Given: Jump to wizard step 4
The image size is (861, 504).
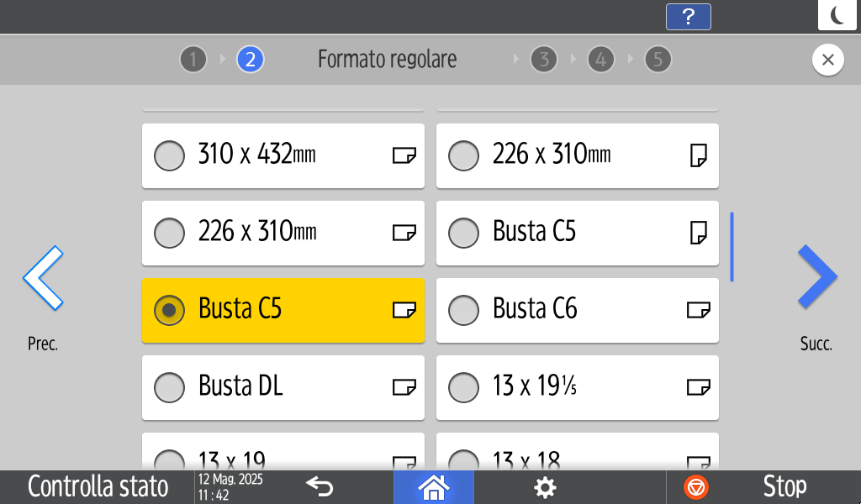Looking at the screenshot, I should pos(600,60).
